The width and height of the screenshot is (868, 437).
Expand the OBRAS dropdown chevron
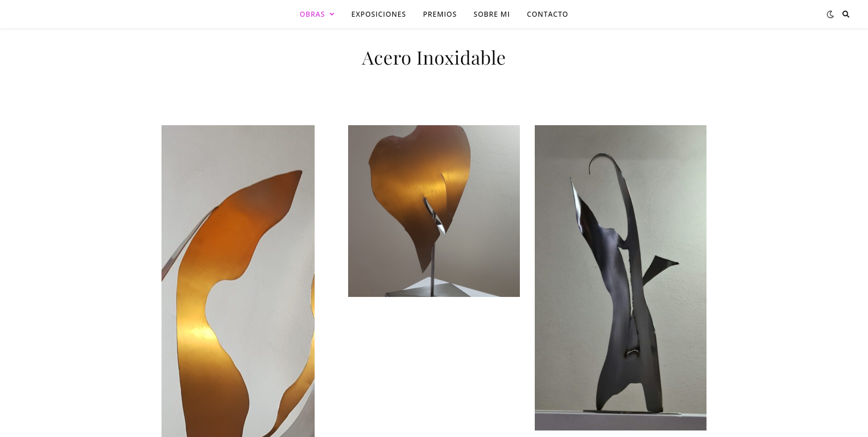tap(332, 14)
